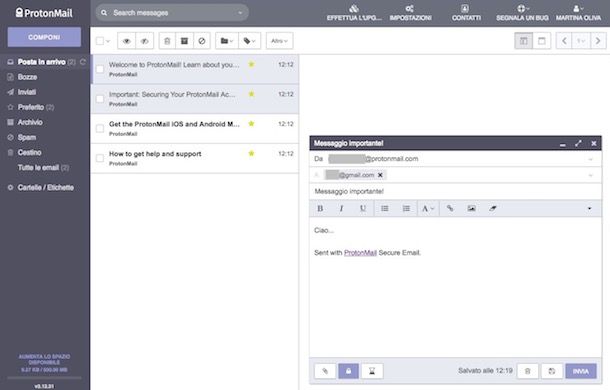The height and width of the screenshot is (390, 610).
Task: Click the Componi compose button
Action: point(44,37)
